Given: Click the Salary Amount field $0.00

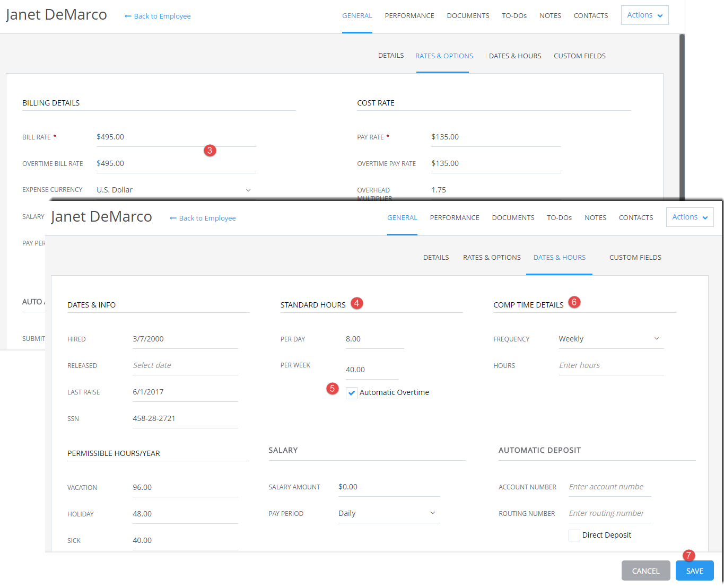Looking at the screenshot, I should click(x=389, y=487).
